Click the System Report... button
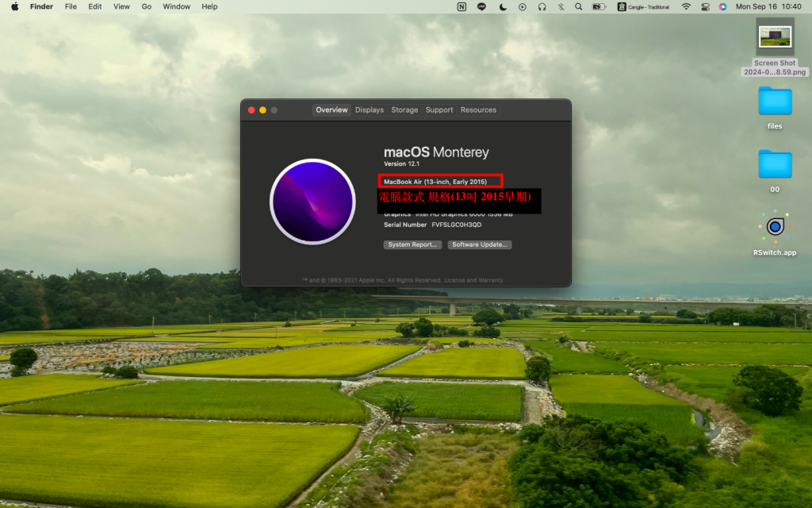The width and height of the screenshot is (812, 508). [x=412, y=244]
